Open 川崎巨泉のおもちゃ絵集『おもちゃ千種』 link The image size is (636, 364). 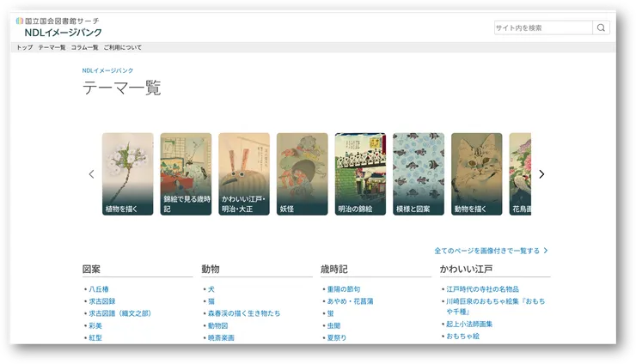pos(495,306)
